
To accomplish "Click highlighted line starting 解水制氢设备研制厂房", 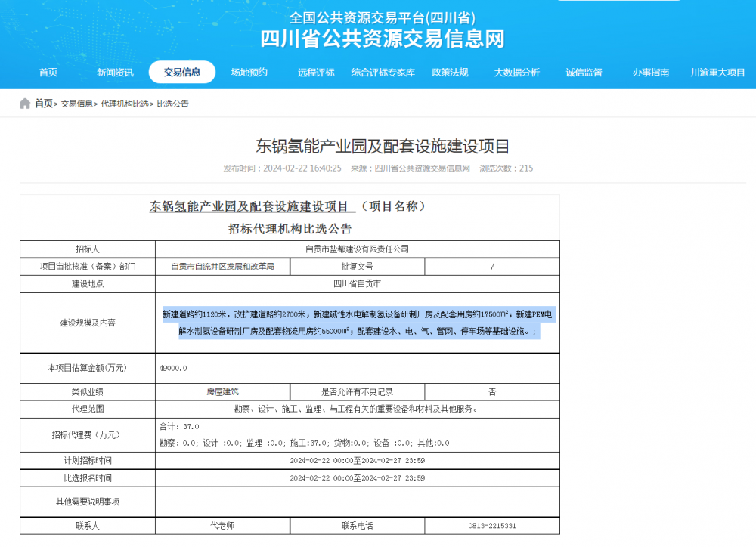I will click(358, 332).
